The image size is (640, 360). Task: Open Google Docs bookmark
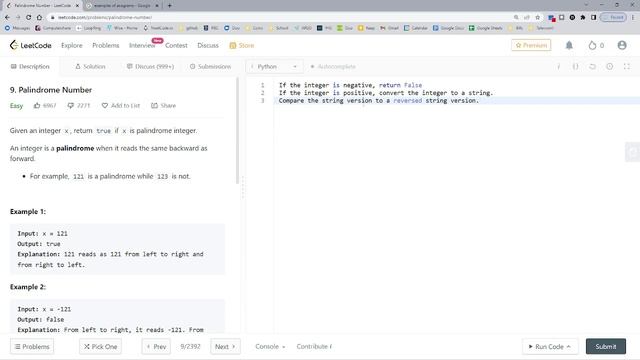449,28
